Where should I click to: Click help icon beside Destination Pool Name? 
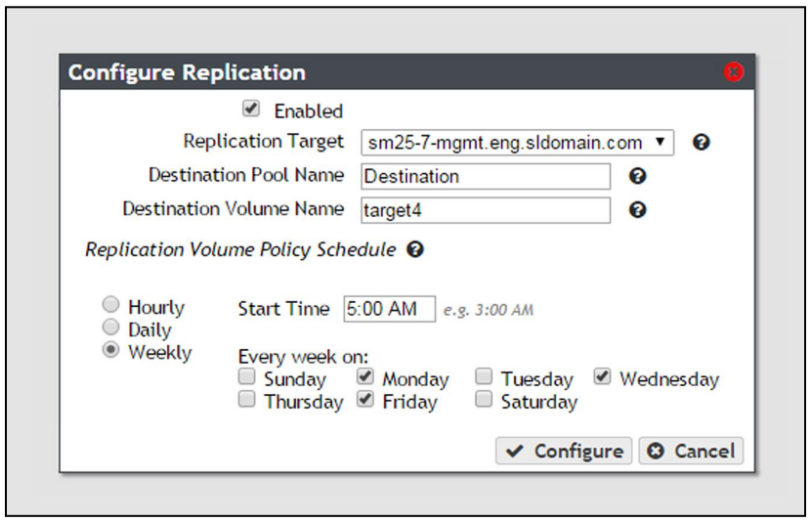637,176
